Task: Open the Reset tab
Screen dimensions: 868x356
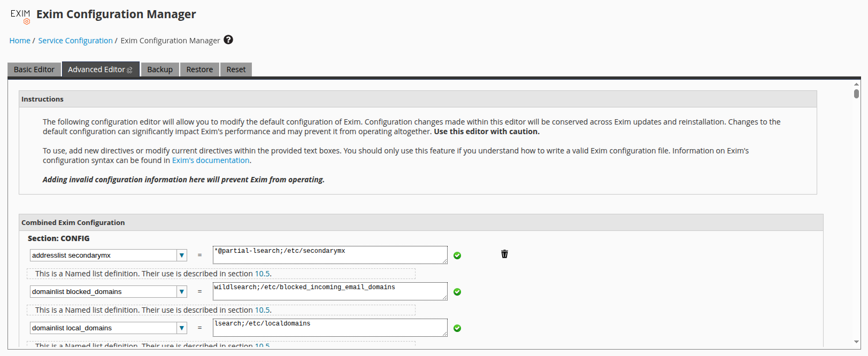Action: pos(236,69)
